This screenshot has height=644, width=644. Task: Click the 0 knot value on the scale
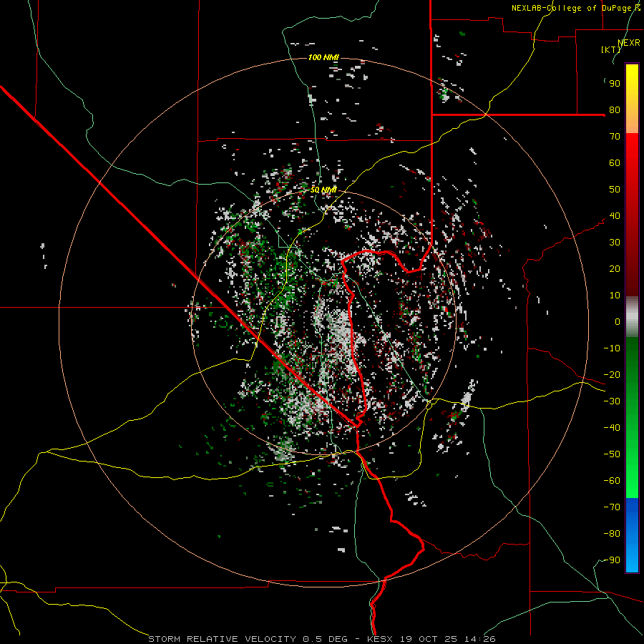pyautogui.click(x=618, y=321)
